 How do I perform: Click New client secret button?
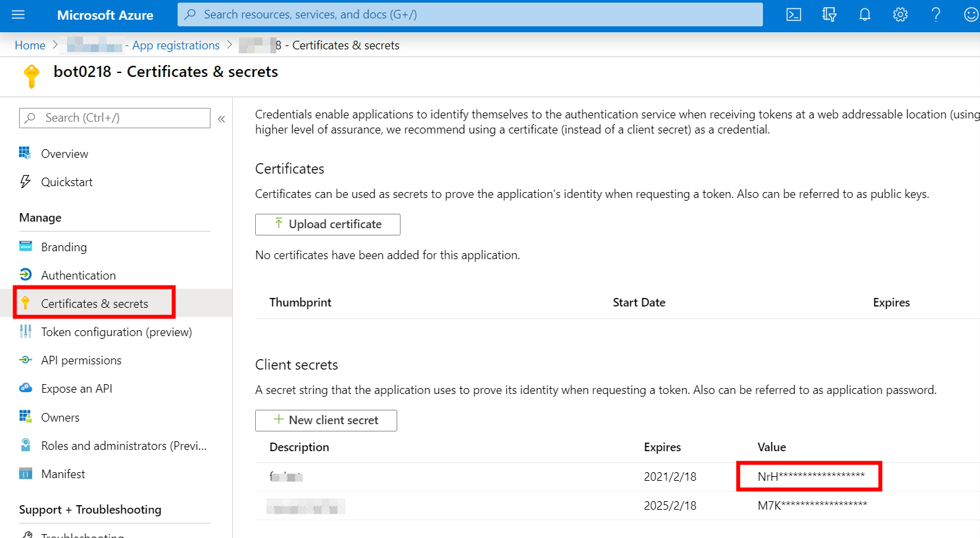click(x=326, y=420)
